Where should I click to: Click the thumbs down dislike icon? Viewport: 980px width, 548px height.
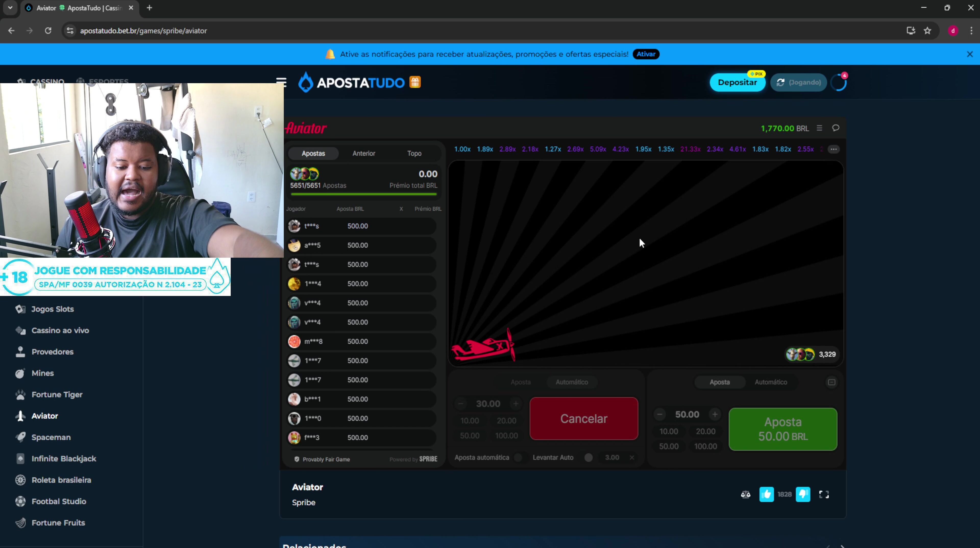tap(803, 494)
